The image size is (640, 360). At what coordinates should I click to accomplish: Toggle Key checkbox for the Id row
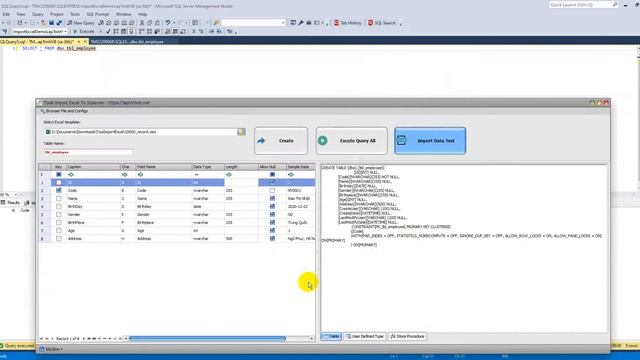click(x=59, y=182)
